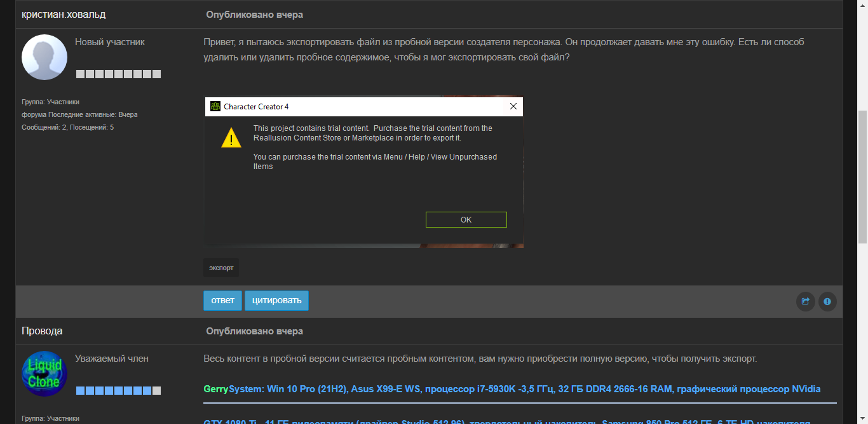Image resolution: width=868 pixels, height=424 pixels.
Task: Click the Liquid Clone avatar image
Action: [44, 374]
